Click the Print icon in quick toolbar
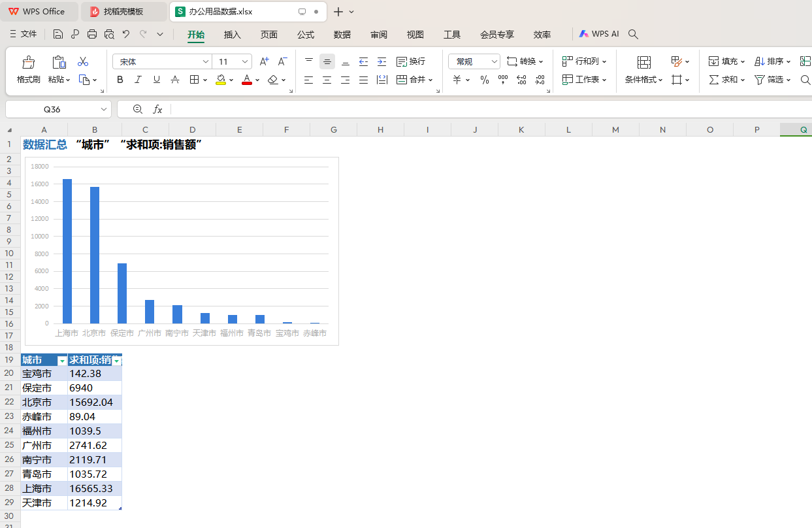The height and width of the screenshot is (528, 812). tap(92, 34)
